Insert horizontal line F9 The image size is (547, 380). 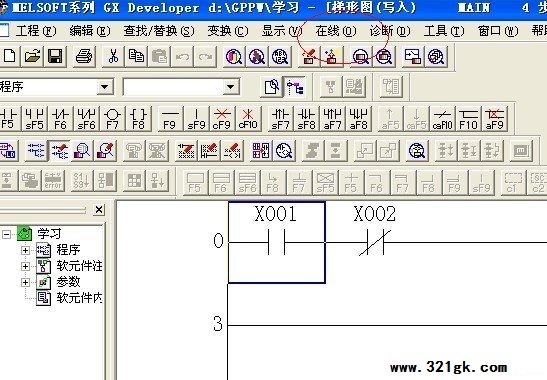170,119
